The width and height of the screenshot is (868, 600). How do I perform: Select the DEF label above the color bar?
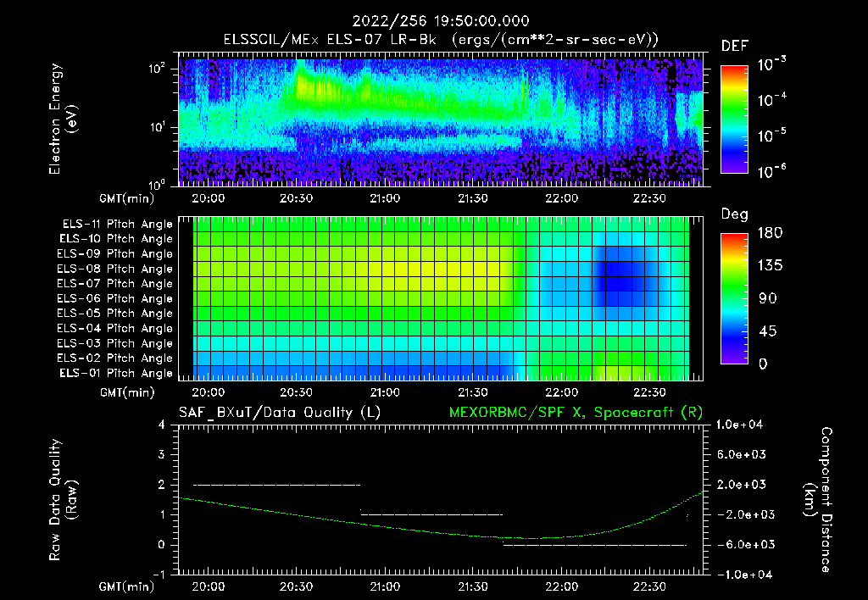coord(735,47)
